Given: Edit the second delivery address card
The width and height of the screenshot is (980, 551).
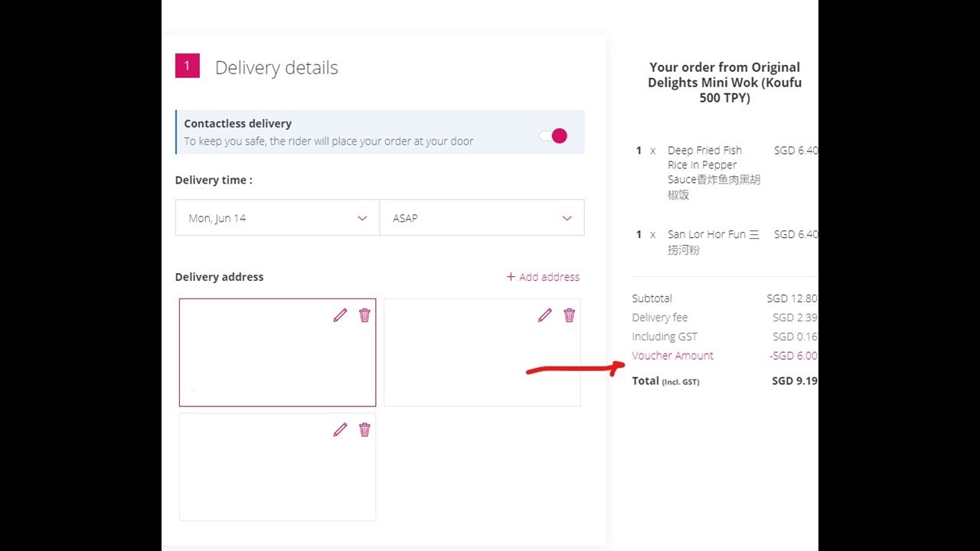Looking at the screenshot, I should click(x=544, y=315).
